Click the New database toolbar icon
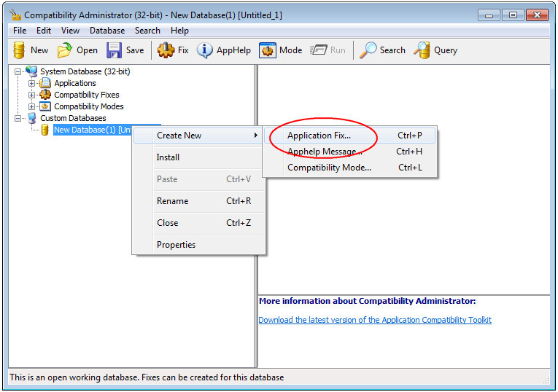 (19, 50)
